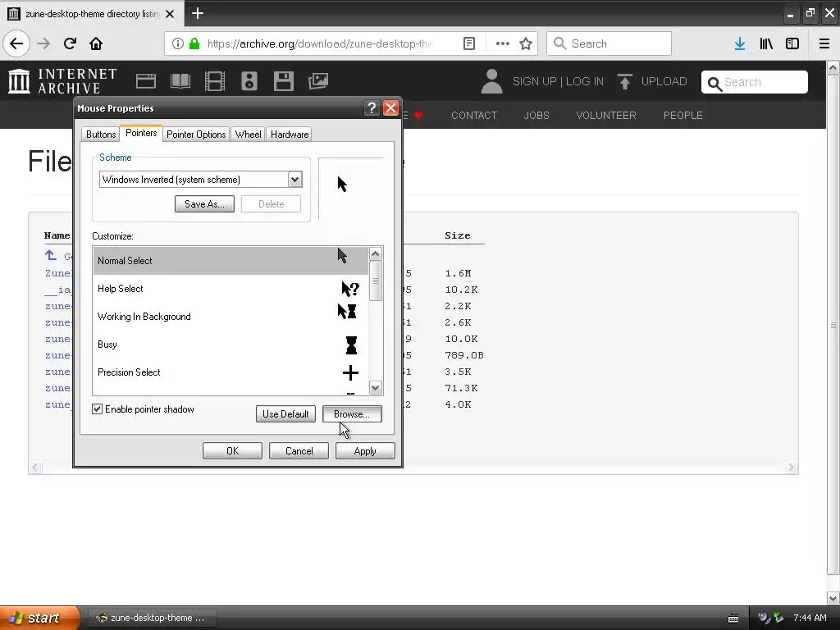Click the Cancel button in Mouse Properties
Viewport: 840px width, 630px height.
tap(299, 451)
